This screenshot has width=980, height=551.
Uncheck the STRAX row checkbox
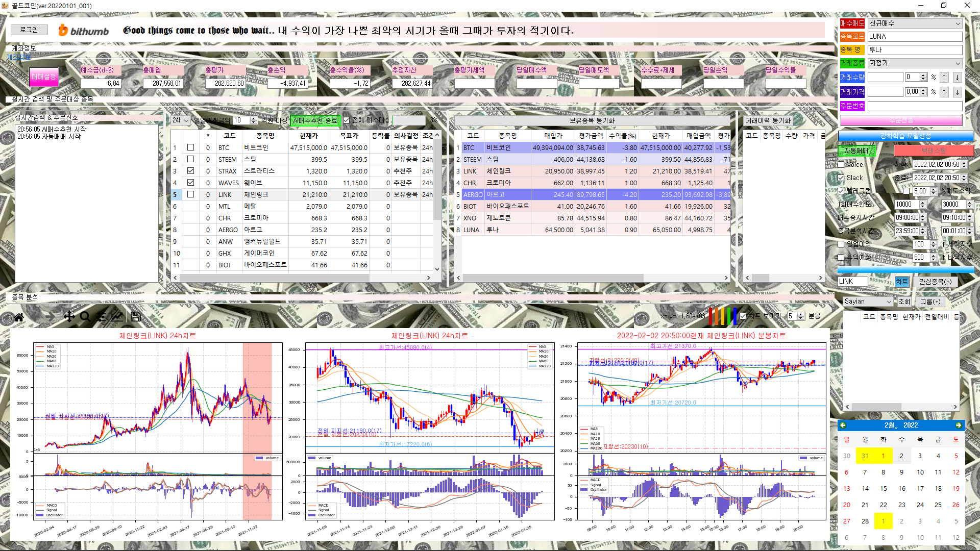coord(190,171)
